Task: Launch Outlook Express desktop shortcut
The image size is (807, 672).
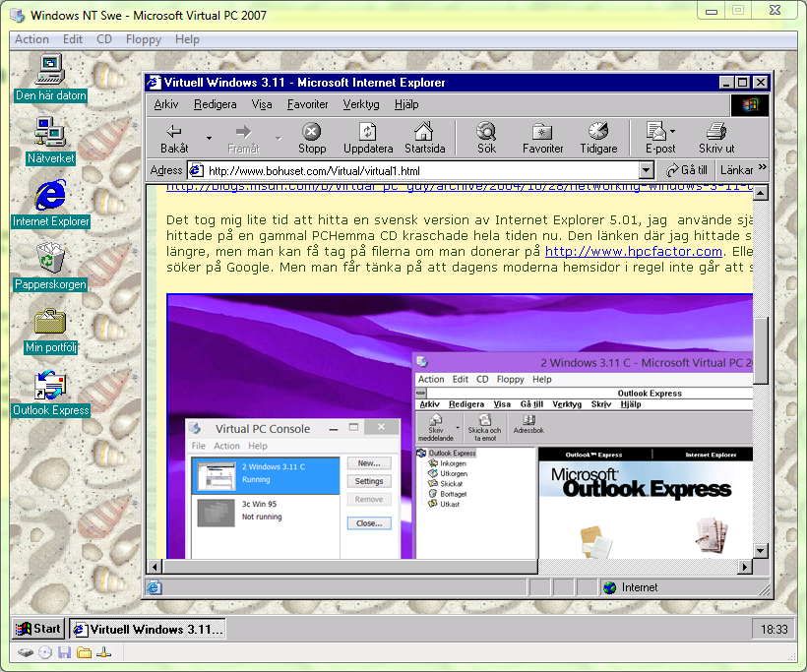Action: (x=50, y=394)
